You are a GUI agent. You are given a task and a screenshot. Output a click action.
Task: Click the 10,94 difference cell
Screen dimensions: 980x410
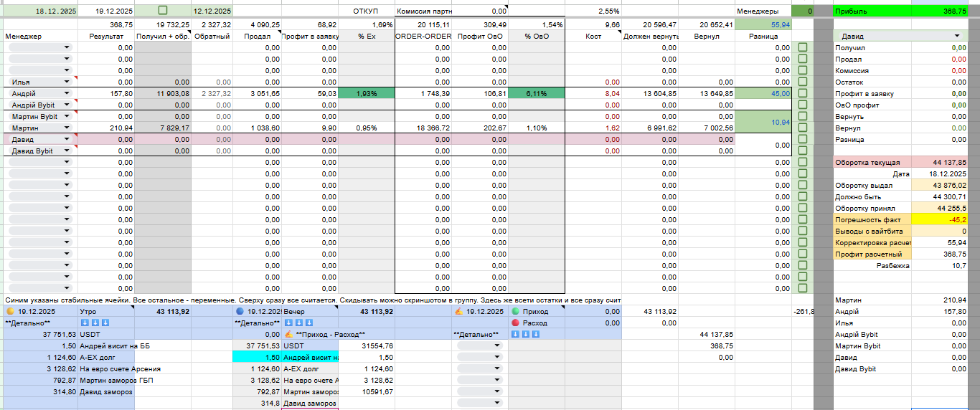pos(763,122)
